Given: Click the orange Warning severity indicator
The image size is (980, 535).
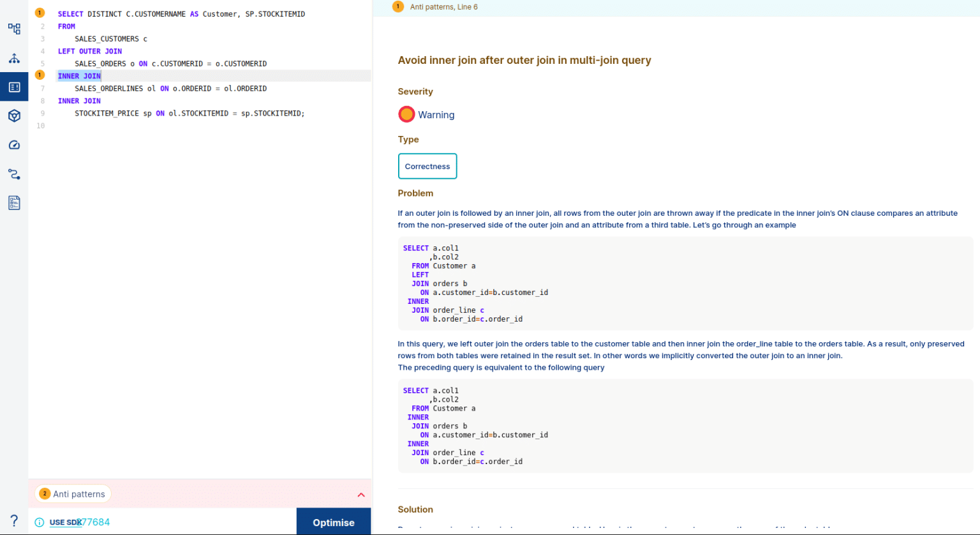Looking at the screenshot, I should click(406, 114).
